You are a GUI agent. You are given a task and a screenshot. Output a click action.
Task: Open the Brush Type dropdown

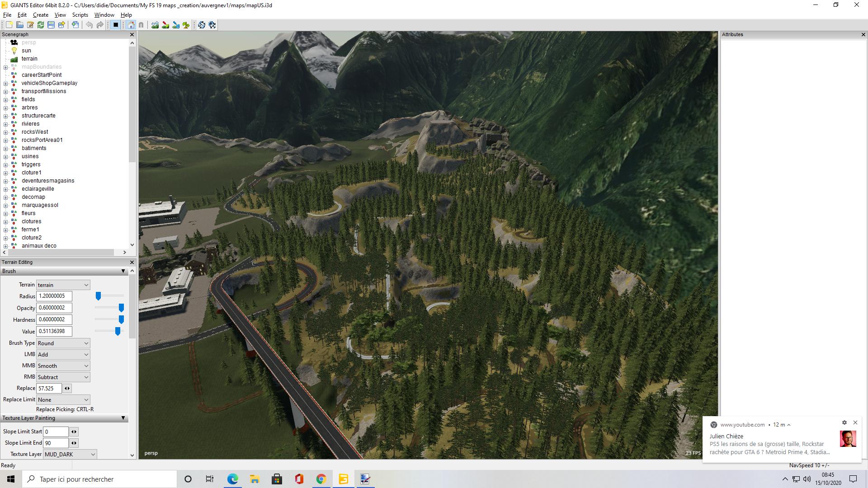click(63, 343)
